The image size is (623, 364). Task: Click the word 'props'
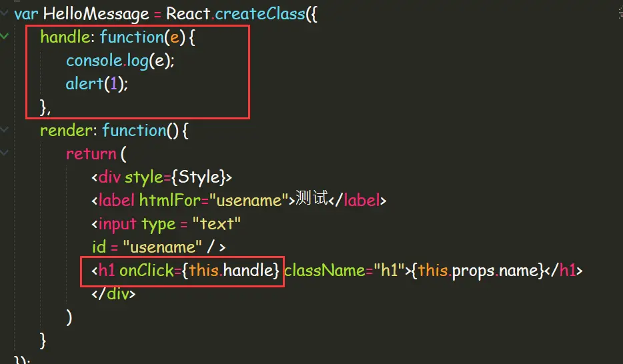coord(473,271)
